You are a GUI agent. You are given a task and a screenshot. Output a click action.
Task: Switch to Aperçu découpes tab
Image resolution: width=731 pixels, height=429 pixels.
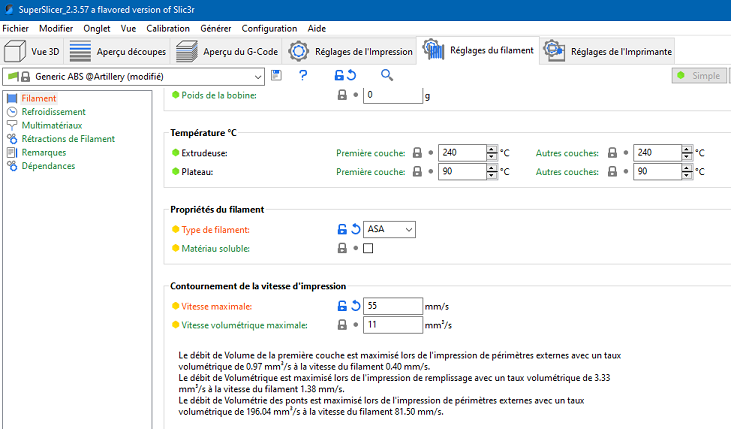click(118, 51)
